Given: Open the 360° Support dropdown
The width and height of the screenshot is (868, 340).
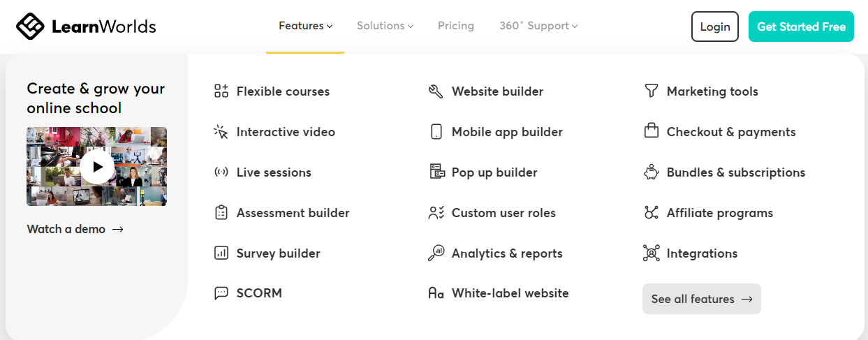Looking at the screenshot, I should click(538, 26).
